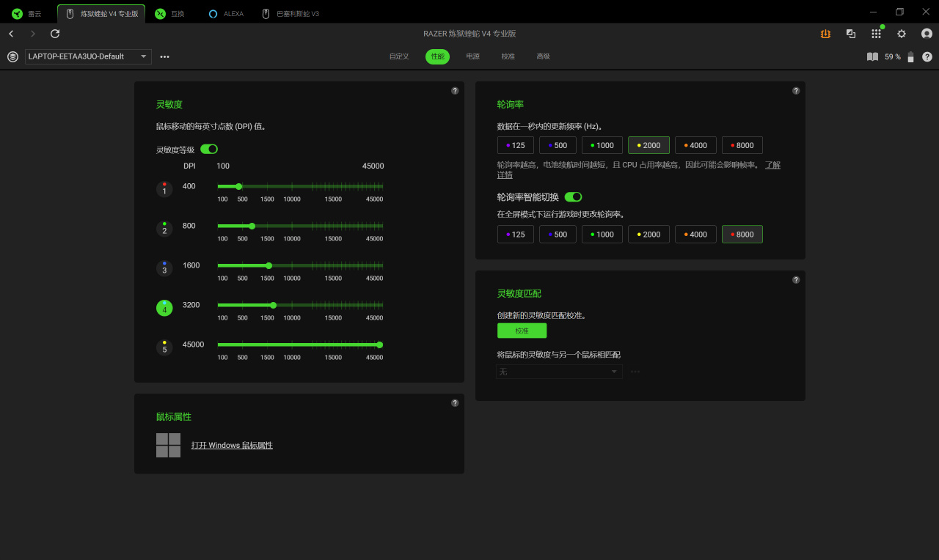Image resolution: width=939 pixels, height=560 pixels.
Task: Open help for the 灵敏度 panel
Action: tap(455, 91)
